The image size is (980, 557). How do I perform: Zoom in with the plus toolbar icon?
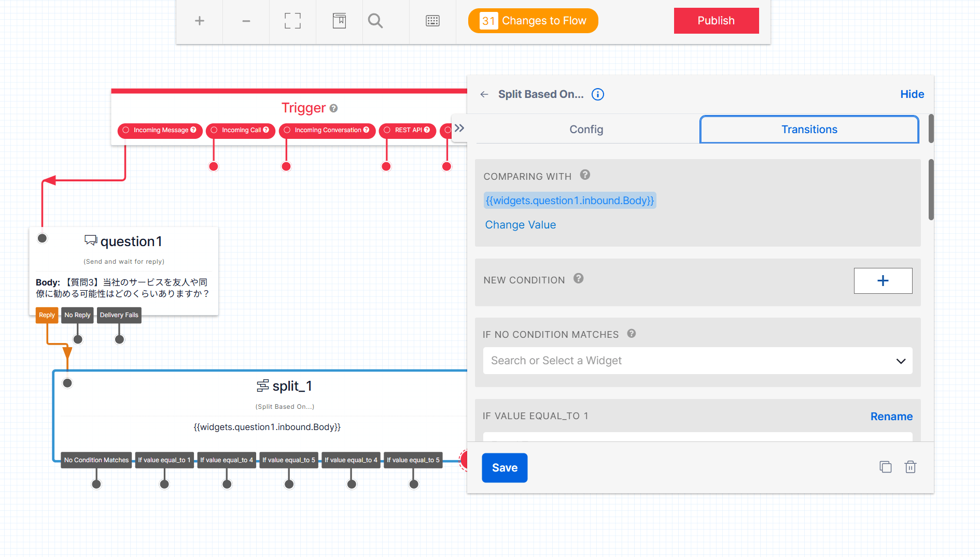[x=199, y=21]
